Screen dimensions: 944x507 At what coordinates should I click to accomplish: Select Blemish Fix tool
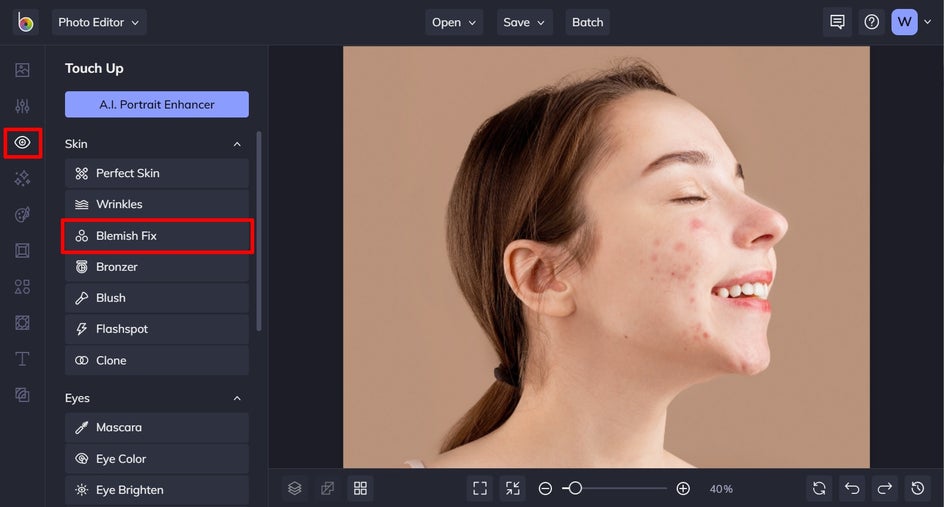(157, 236)
